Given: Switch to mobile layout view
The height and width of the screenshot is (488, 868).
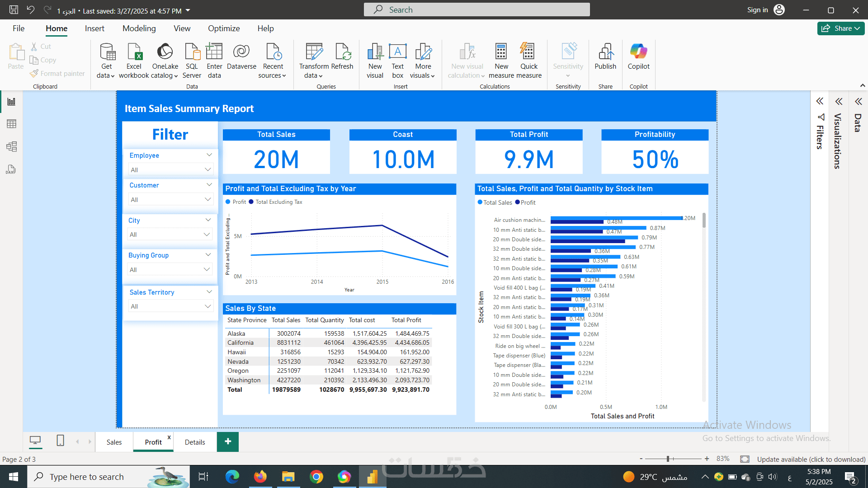Looking at the screenshot, I should tap(60, 441).
